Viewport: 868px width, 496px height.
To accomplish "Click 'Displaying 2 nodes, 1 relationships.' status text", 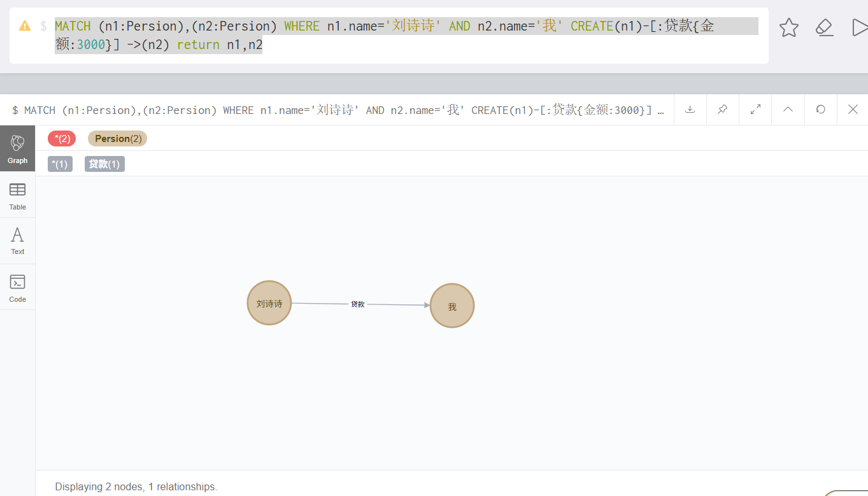I will (136, 486).
